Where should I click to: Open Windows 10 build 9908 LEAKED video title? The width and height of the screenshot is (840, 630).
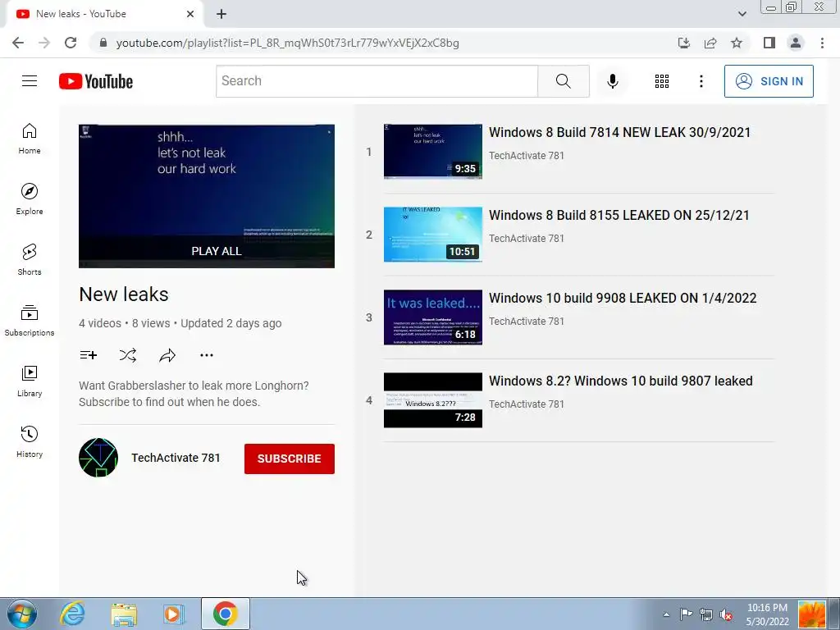(x=623, y=298)
